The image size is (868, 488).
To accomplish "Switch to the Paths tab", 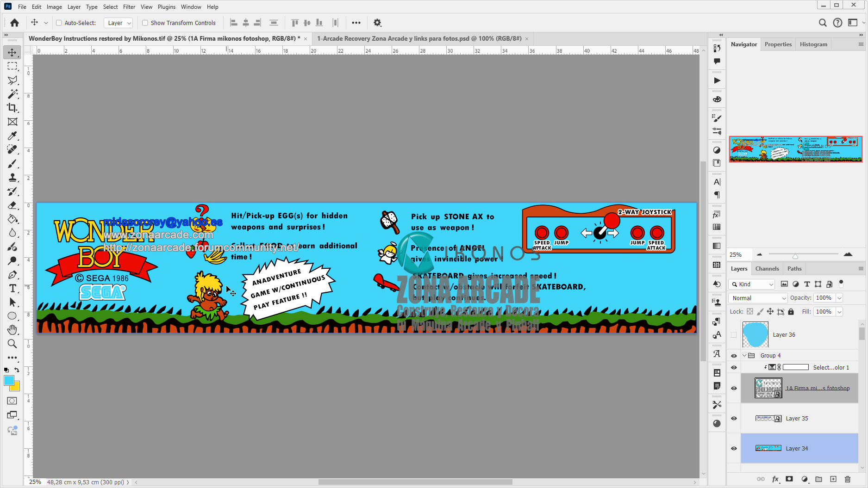I will pyautogui.click(x=794, y=269).
